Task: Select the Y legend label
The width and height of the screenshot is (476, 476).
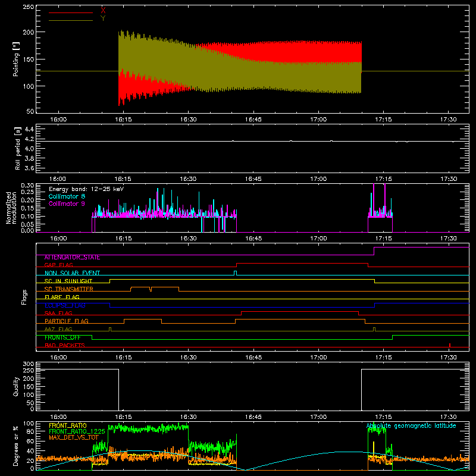Action: (x=103, y=18)
